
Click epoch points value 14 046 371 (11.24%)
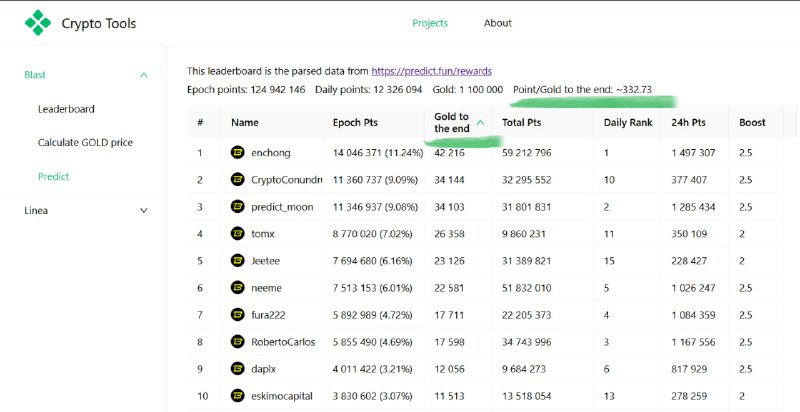[378, 152]
